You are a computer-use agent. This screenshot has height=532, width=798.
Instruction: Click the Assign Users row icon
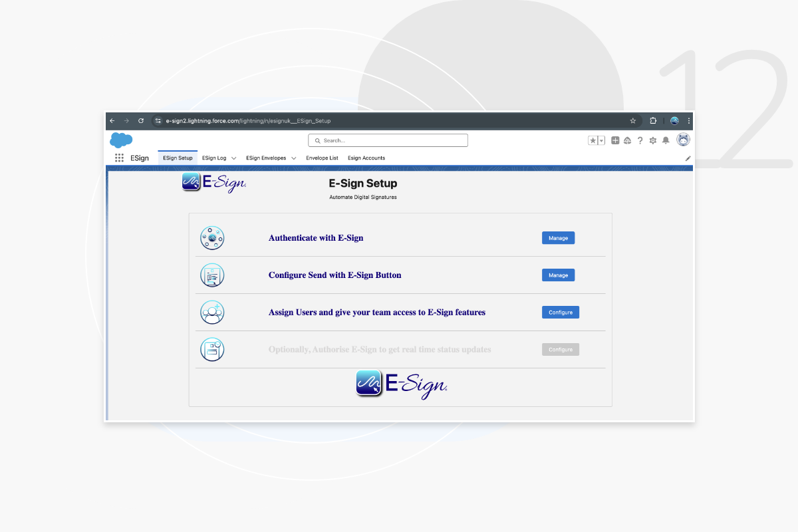click(212, 313)
